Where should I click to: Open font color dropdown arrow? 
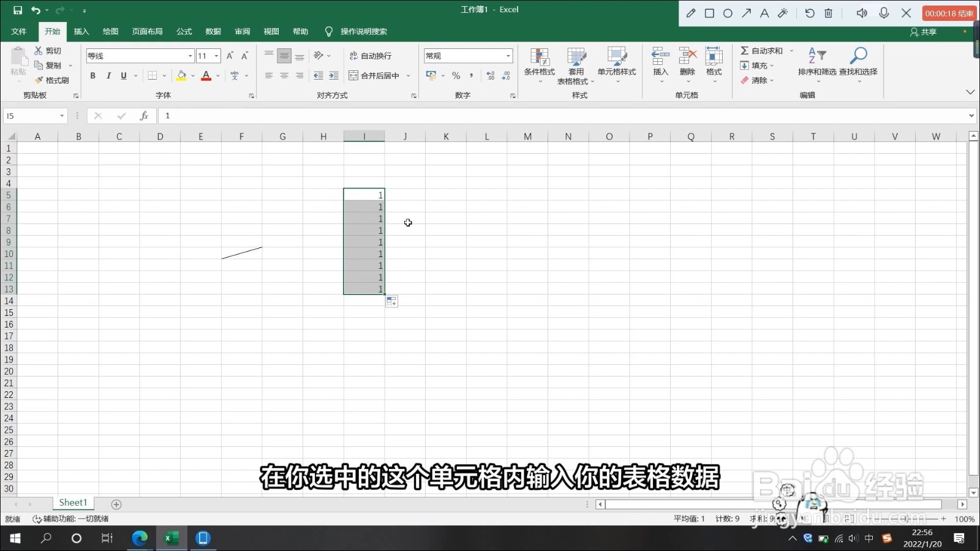point(217,76)
